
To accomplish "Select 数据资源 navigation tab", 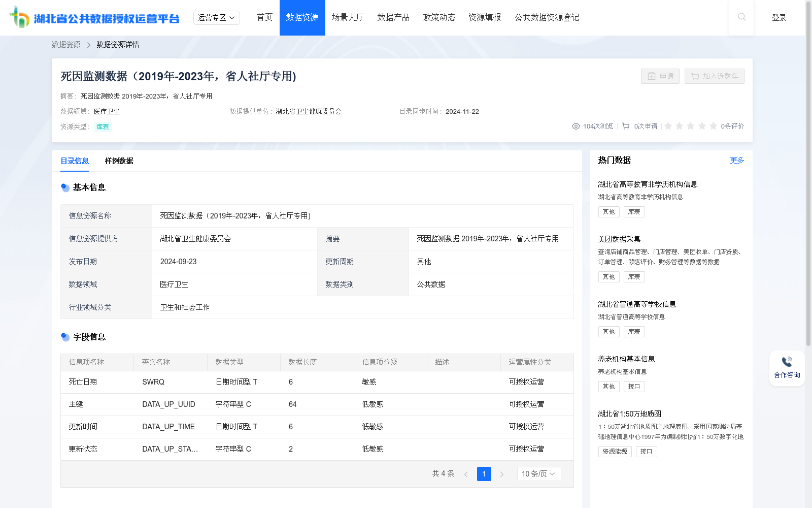I will click(302, 17).
